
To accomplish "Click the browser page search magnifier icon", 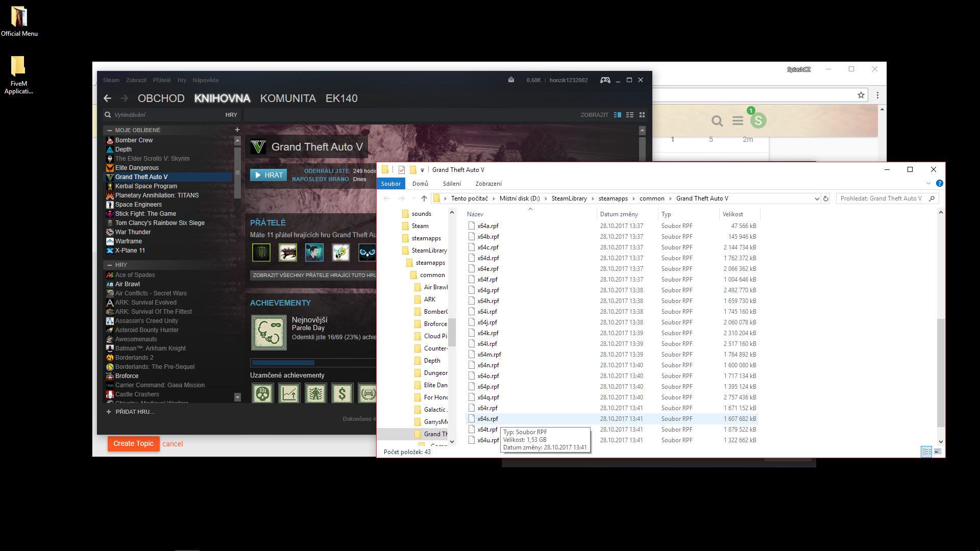I will point(717,121).
